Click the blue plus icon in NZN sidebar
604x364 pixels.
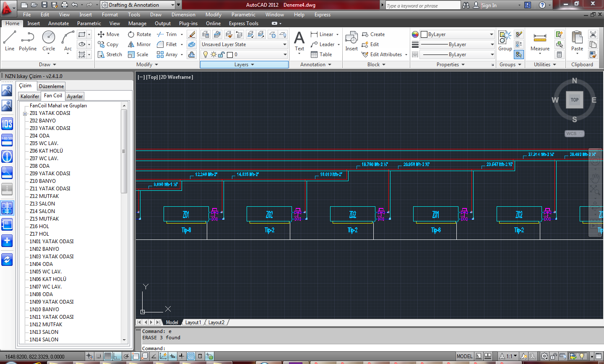click(7, 241)
